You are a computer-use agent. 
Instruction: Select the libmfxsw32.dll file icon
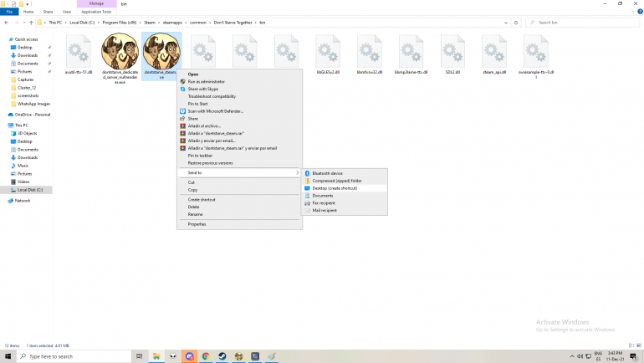369,52
